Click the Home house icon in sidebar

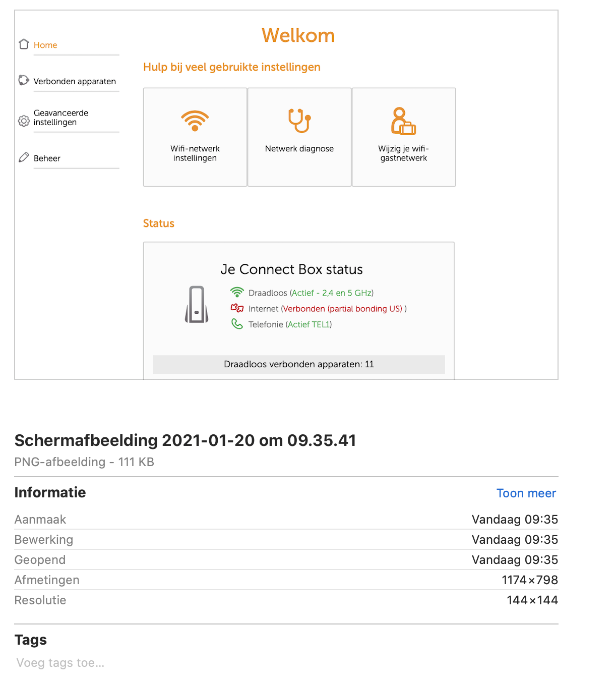click(24, 44)
